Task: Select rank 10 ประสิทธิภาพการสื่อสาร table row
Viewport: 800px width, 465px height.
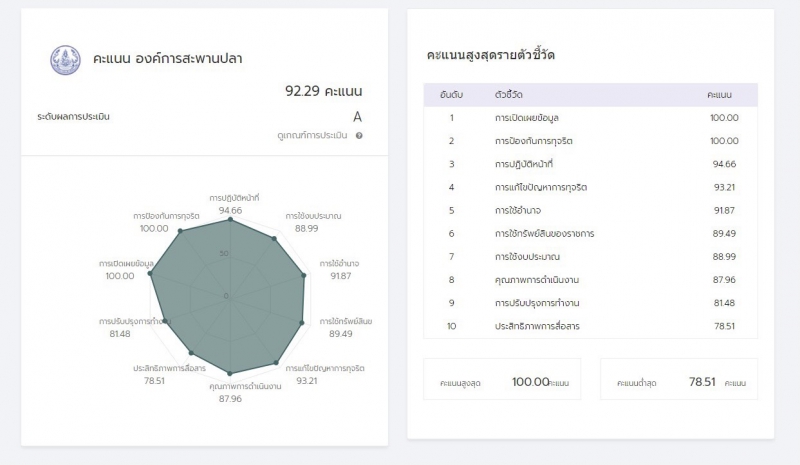Action: (x=590, y=326)
